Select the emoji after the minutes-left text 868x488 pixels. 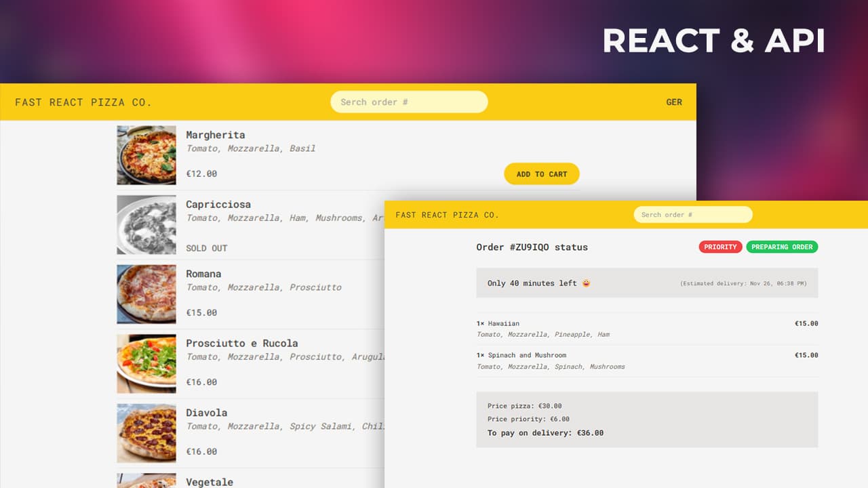pos(586,283)
